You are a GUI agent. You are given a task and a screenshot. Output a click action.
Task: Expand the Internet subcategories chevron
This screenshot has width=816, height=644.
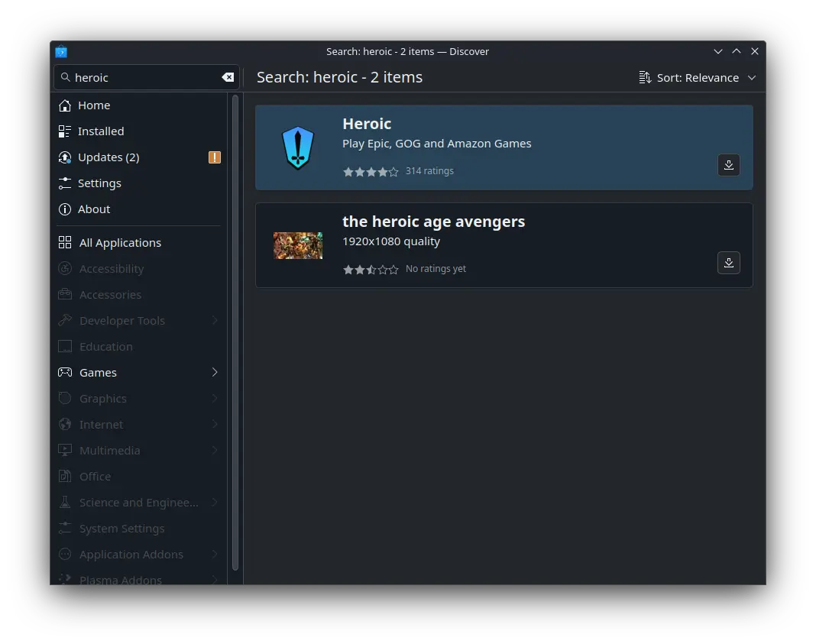pyautogui.click(x=215, y=425)
